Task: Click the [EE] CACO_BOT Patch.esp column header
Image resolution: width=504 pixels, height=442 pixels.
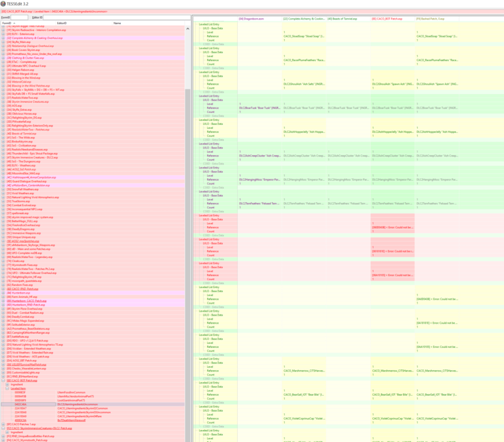Action: (393, 19)
